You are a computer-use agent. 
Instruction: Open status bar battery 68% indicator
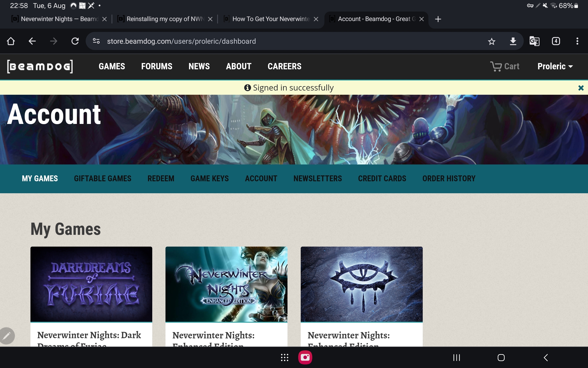click(x=568, y=5)
